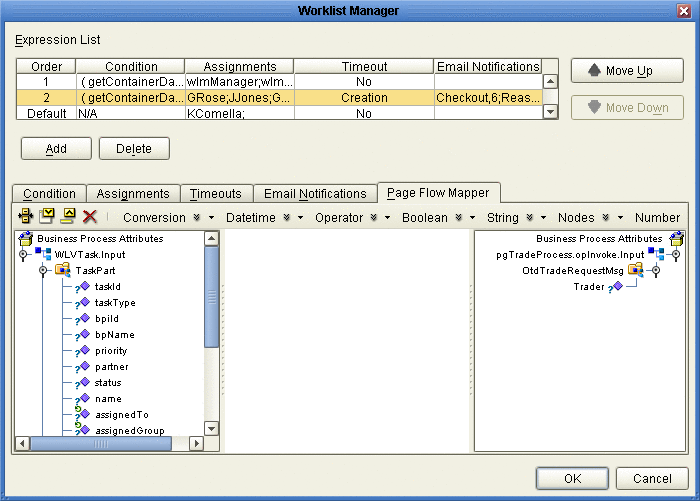Collapse the WLVTask.Input tree node
Image resolution: width=700 pixels, height=501 pixels.
[x=23, y=255]
